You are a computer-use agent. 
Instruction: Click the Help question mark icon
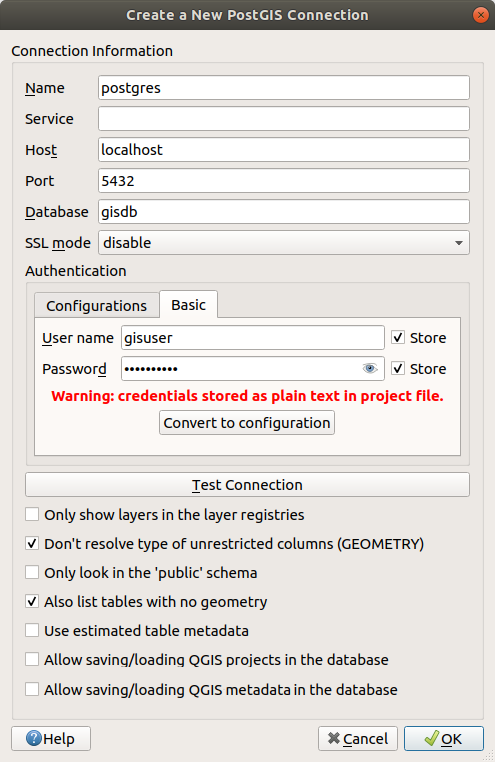coord(34,738)
